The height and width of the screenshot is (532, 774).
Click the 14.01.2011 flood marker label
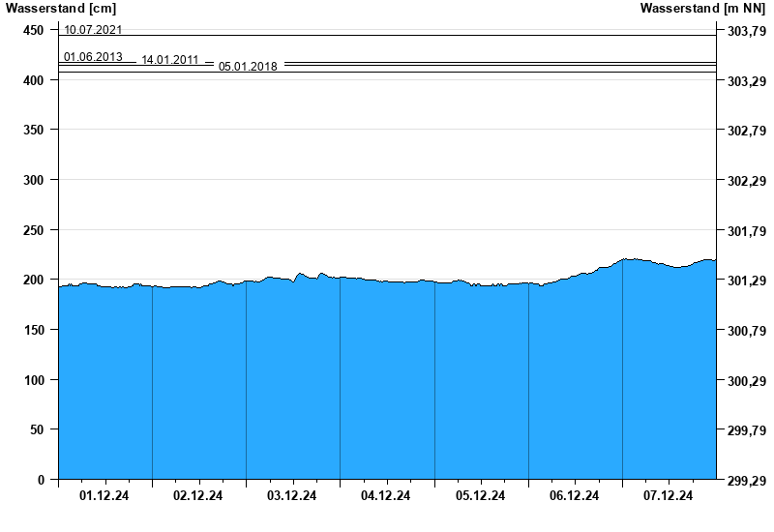pyautogui.click(x=170, y=60)
